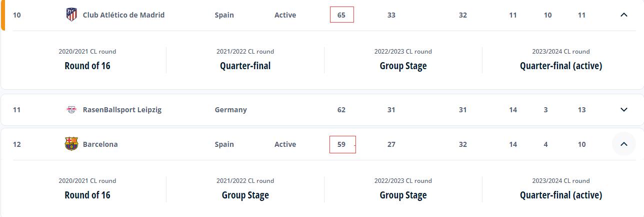Viewport: 644px width, 217px height.
Task: Click Atlético's 2020/2021 Round of 16
Action: pyautogui.click(x=87, y=66)
